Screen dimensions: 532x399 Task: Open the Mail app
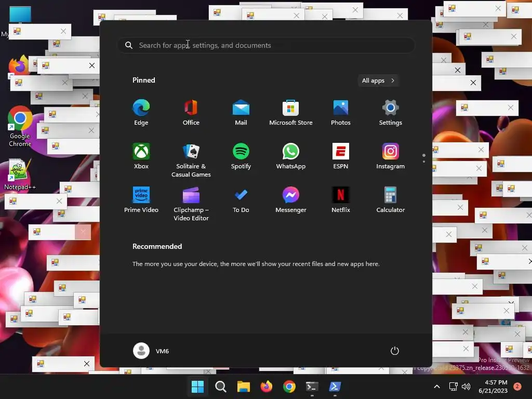tap(241, 113)
